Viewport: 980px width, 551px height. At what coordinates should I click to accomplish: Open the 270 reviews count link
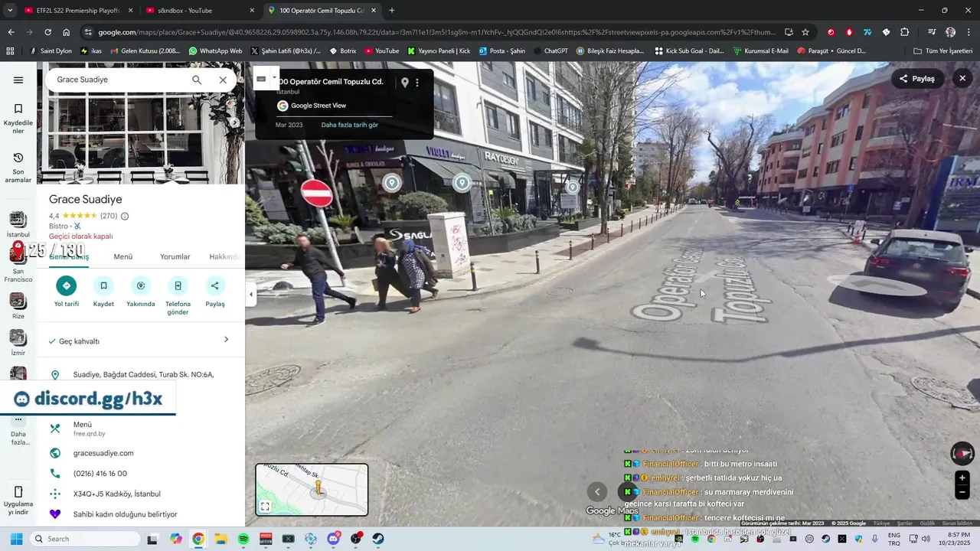(109, 216)
